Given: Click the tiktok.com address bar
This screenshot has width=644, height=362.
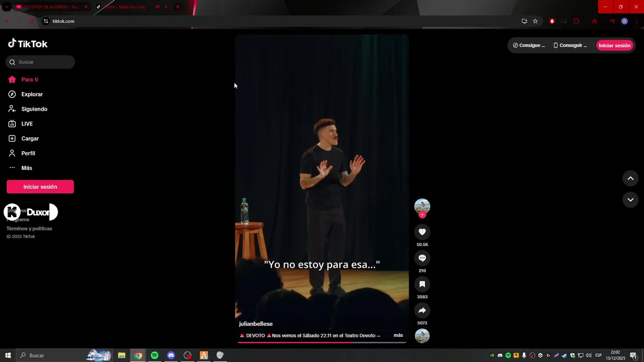Looking at the screenshot, I should coord(282,21).
